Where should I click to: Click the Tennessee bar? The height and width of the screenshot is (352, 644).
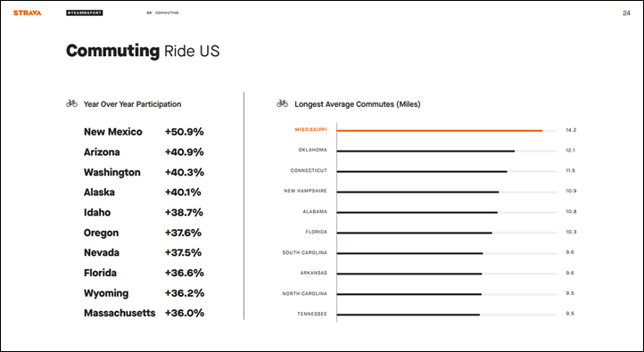coord(409,315)
